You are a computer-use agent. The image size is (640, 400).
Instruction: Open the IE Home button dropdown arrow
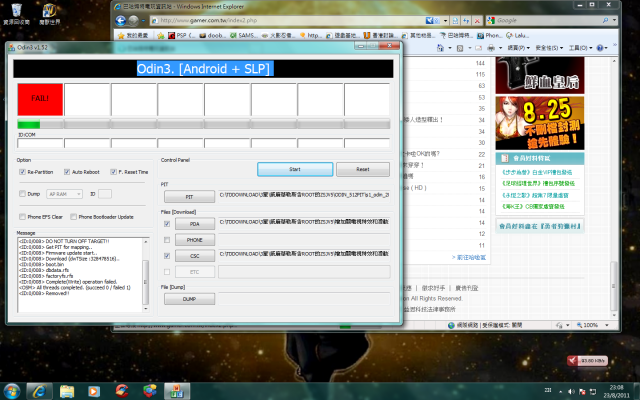pyautogui.click(x=450, y=48)
